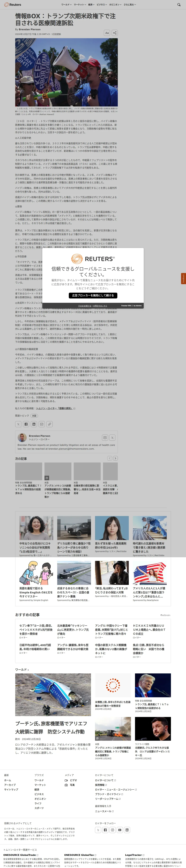
Task: Expand the ビジネス navigation menu
Action: 102,5
